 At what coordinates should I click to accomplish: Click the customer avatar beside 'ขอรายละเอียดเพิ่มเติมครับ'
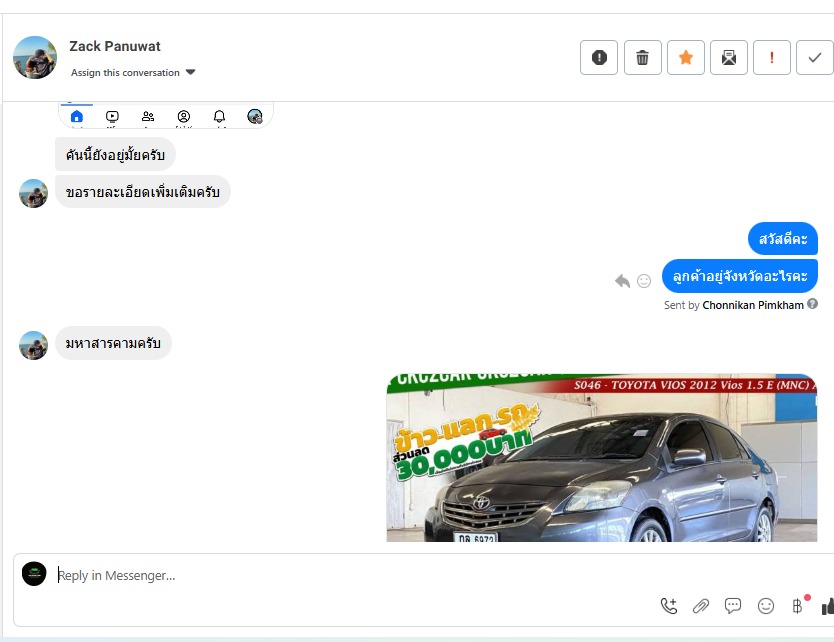[x=34, y=194]
